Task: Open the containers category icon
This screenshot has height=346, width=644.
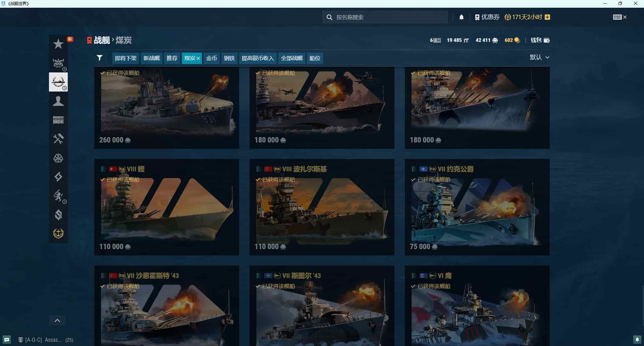Action: click(58, 120)
